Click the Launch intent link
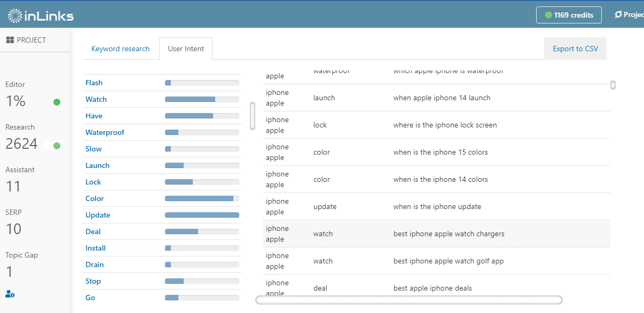Viewport: 644px width, 313px height. [x=97, y=165]
